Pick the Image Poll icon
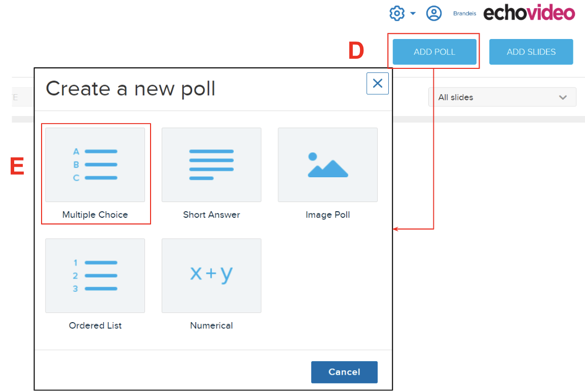The image size is (585, 392). [327, 165]
